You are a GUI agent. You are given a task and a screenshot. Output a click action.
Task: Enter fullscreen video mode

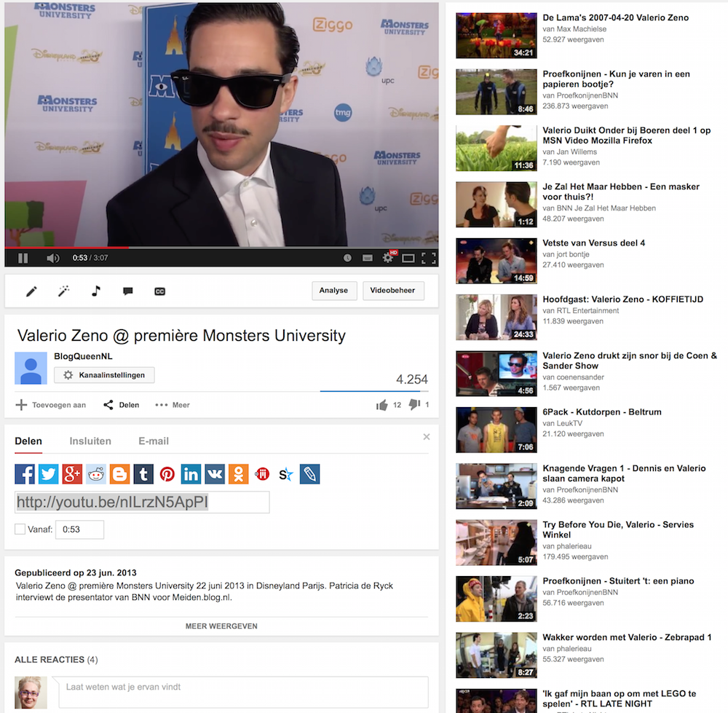click(x=429, y=258)
